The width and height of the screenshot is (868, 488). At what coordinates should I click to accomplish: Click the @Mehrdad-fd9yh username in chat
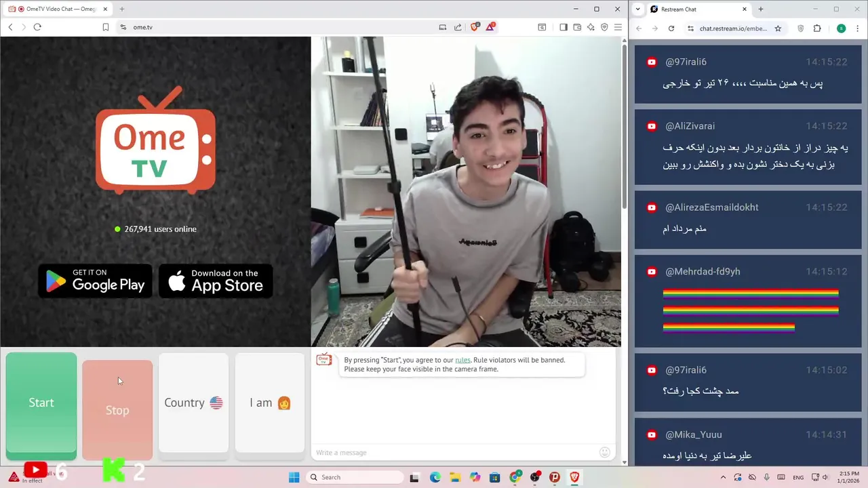tap(703, 272)
